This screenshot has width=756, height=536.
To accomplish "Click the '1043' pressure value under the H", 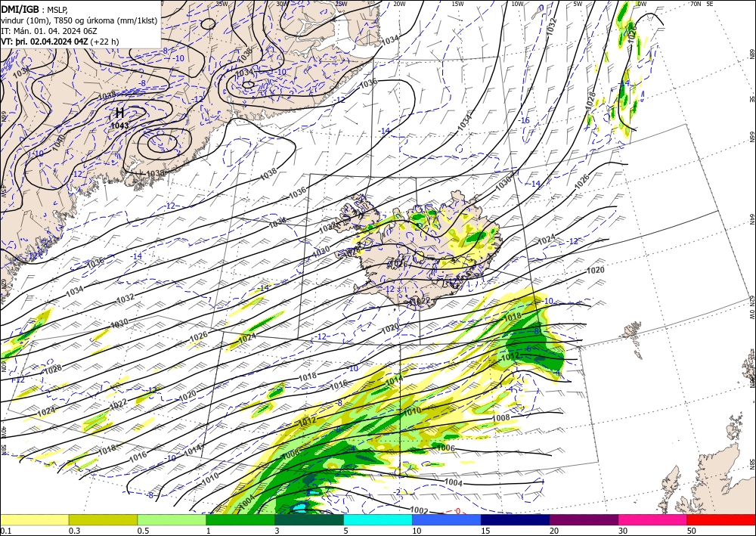I will 119,125.
